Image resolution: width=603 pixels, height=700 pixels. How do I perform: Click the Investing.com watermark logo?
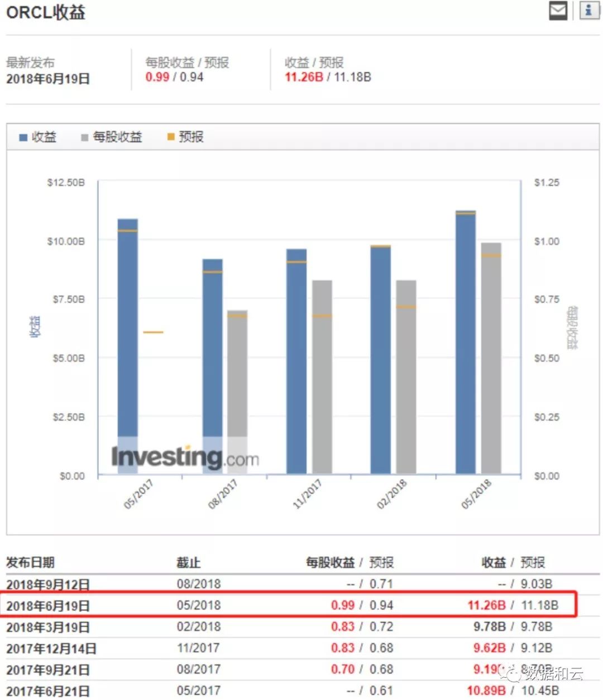click(184, 458)
